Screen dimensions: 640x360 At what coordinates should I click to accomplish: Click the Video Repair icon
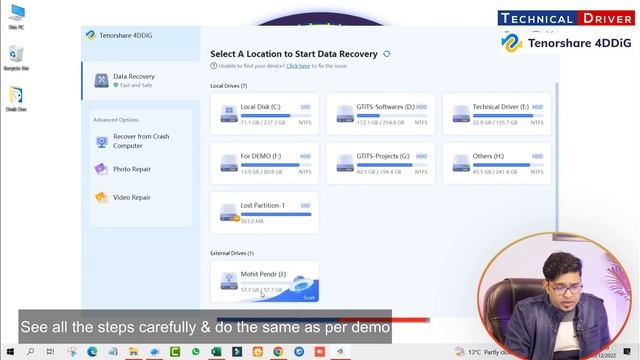101,197
